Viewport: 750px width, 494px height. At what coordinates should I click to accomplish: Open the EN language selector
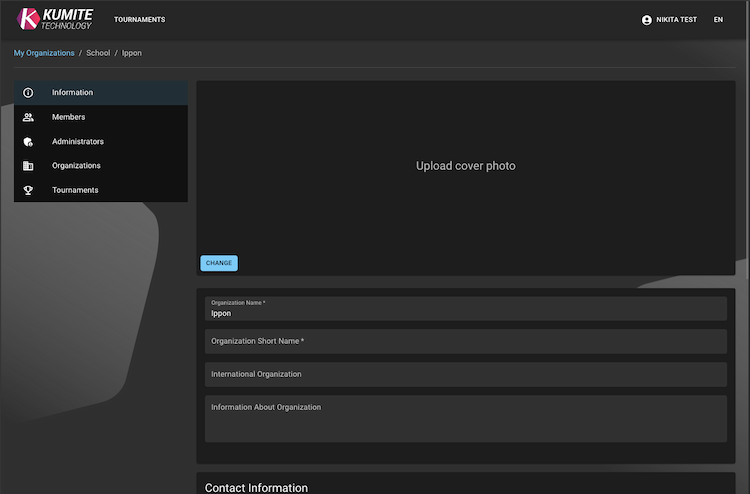click(718, 20)
